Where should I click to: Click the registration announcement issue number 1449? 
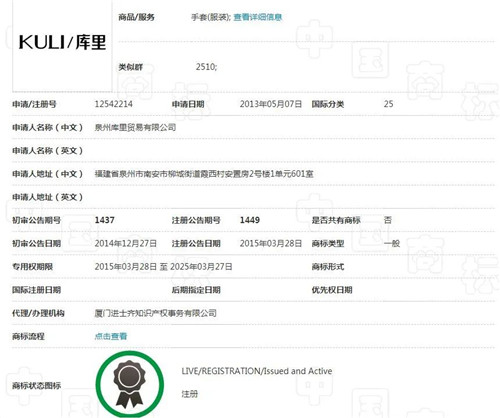(250, 220)
